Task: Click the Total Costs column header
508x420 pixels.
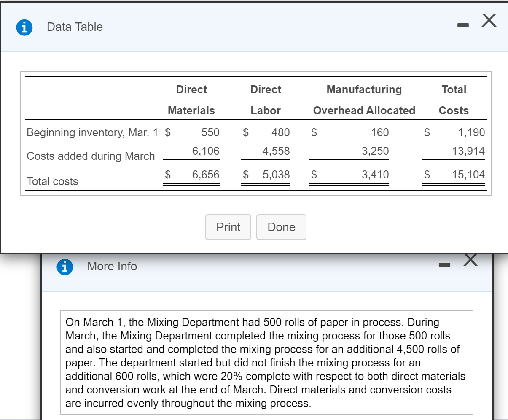Action: (454, 100)
